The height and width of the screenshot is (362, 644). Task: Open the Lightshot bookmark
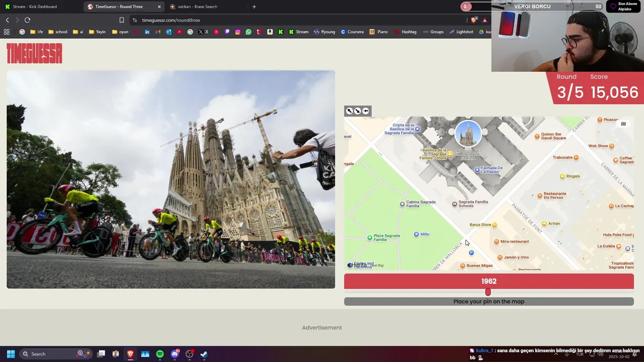coord(461,32)
